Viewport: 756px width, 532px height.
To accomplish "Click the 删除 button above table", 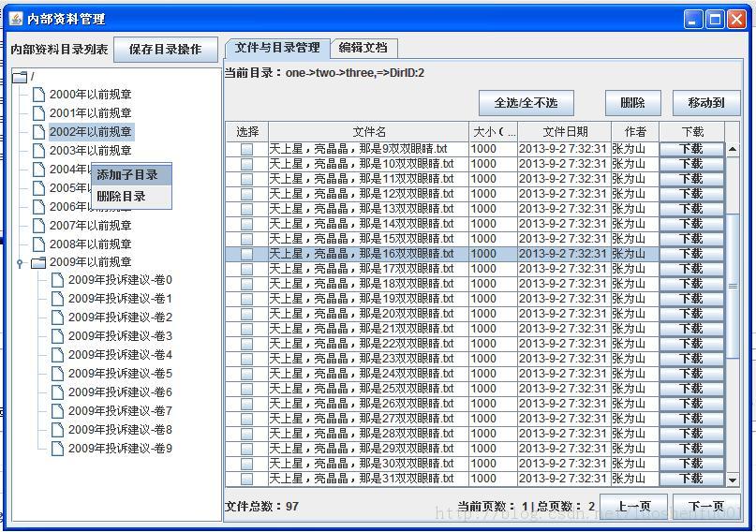I will (632, 103).
